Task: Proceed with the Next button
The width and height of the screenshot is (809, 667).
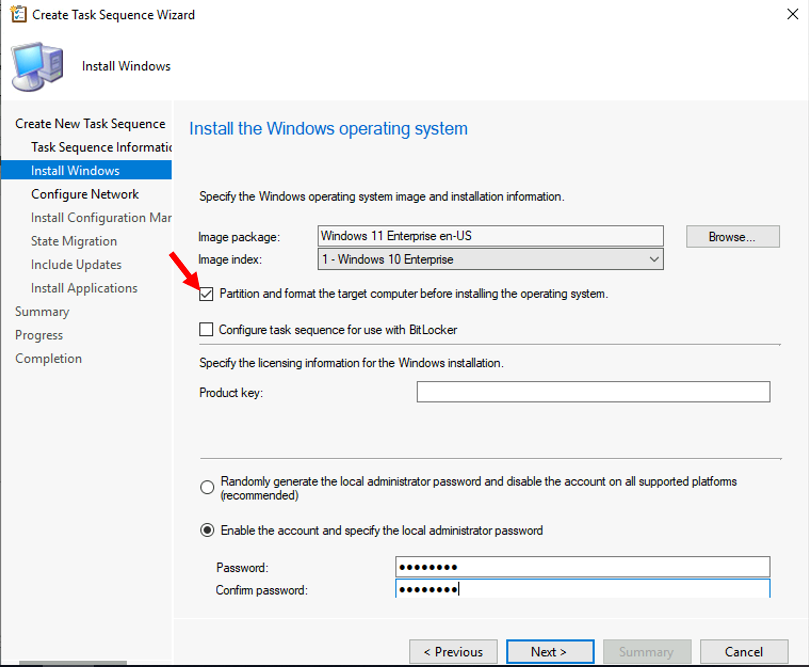Action: (x=550, y=652)
